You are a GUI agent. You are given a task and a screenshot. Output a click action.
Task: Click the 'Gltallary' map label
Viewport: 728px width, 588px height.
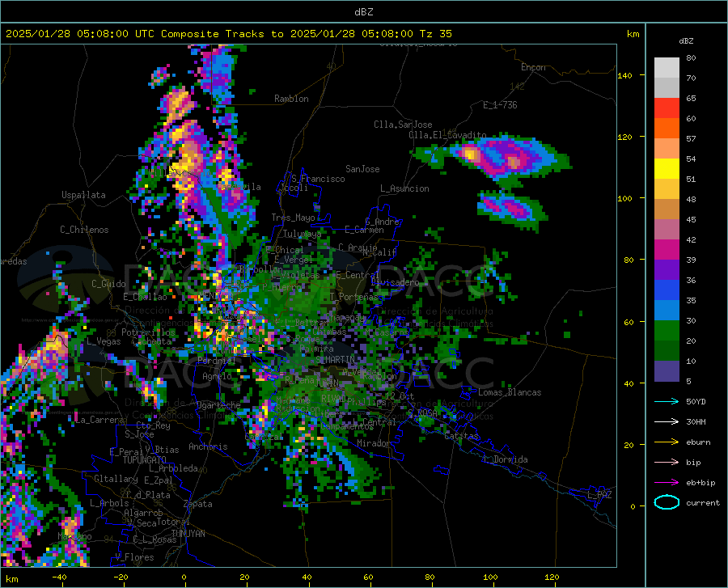pos(116,479)
